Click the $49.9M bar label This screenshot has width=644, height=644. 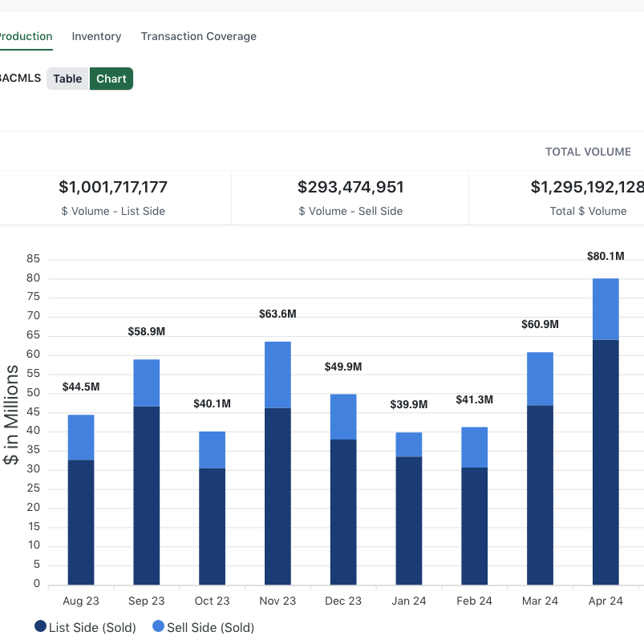(343, 367)
